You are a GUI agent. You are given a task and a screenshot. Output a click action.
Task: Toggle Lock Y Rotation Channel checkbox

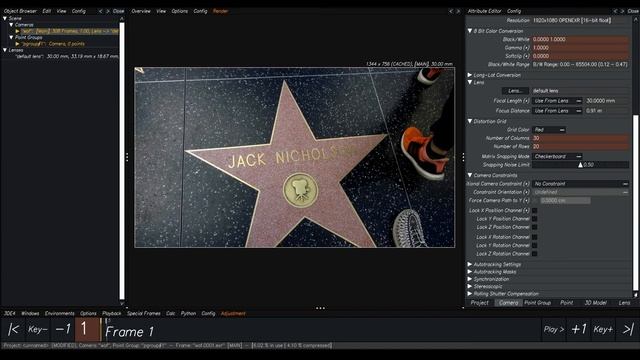[535, 245]
